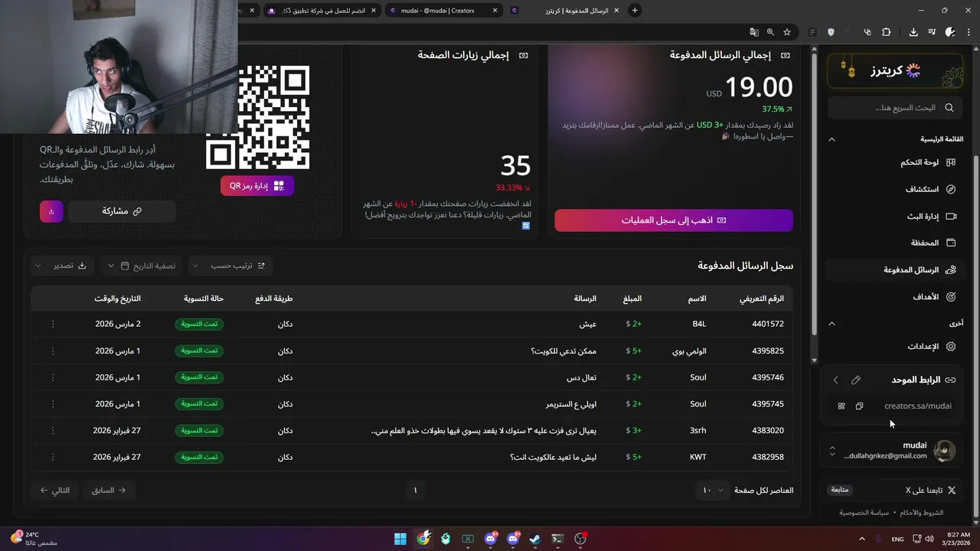Open row options for entry 4395825
Viewport: 980px width, 551px height.
pos(53,350)
